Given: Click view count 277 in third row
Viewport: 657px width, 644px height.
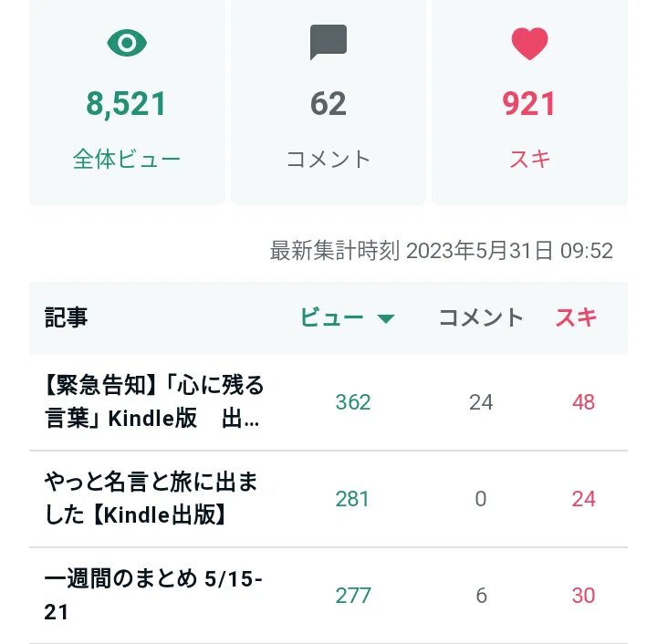Looking at the screenshot, I should 353,596.
